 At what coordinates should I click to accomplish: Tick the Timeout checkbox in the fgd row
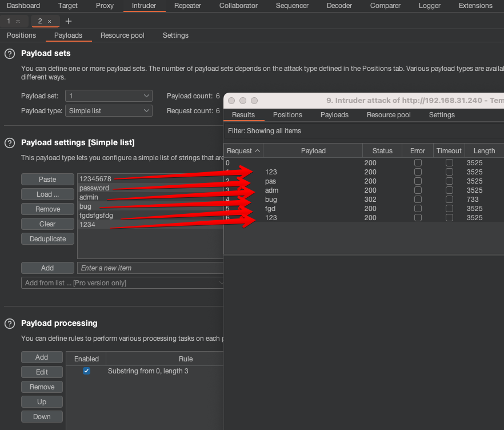(x=449, y=209)
